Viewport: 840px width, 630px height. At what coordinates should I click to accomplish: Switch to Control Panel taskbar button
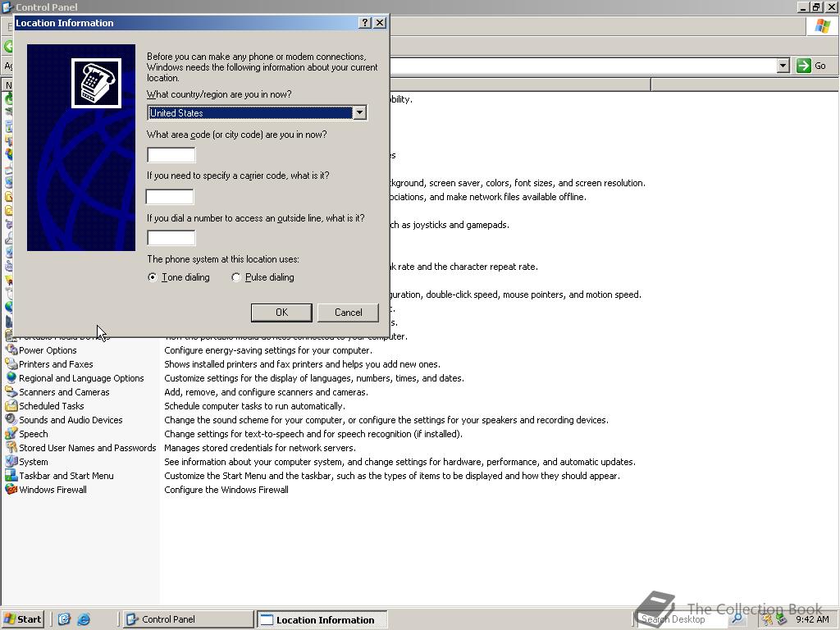pyautogui.click(x=188, y=619)
